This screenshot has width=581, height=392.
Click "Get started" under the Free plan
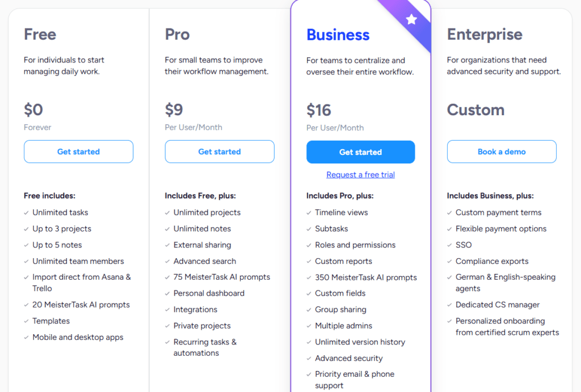[78, 151]
